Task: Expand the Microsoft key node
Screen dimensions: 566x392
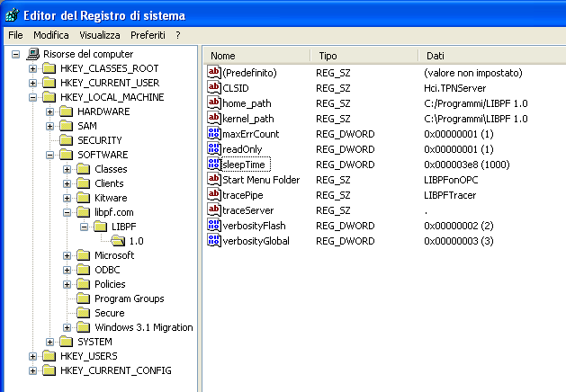Action: click(67, 255)
